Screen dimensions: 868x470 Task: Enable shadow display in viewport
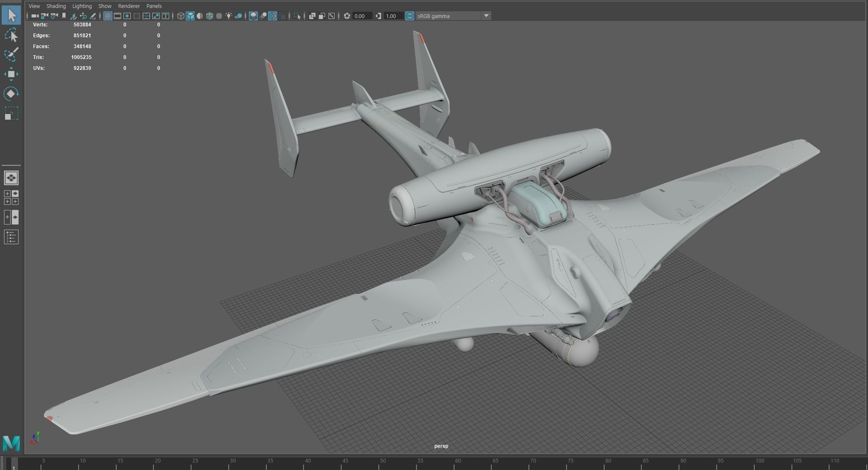pos(237,16)
